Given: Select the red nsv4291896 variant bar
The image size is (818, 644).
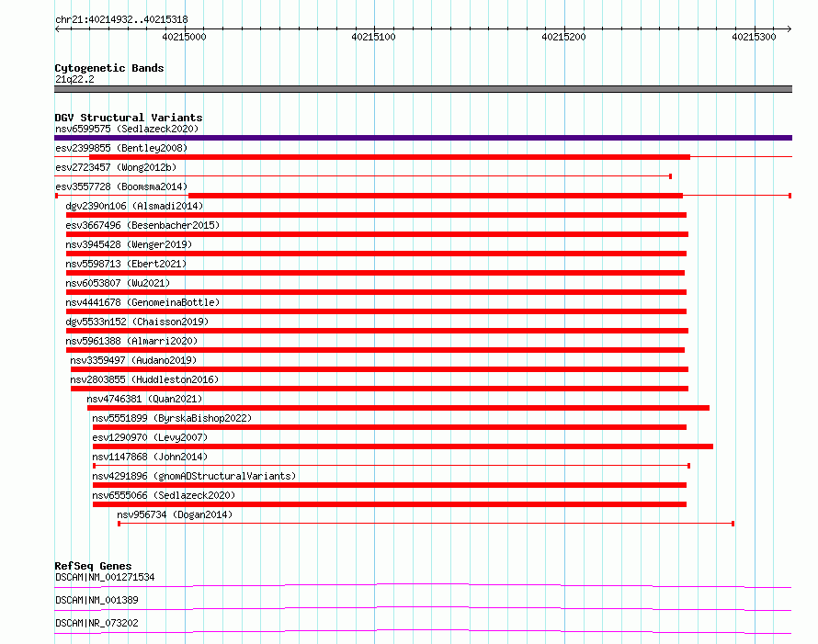Looking at the screenshot, I should 390,485.
